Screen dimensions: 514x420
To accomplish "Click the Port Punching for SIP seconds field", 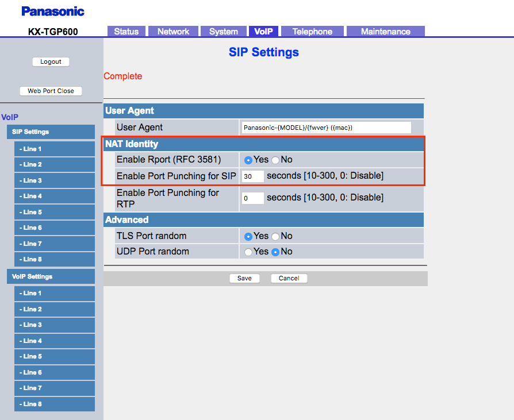I will (x=253, y=176).
